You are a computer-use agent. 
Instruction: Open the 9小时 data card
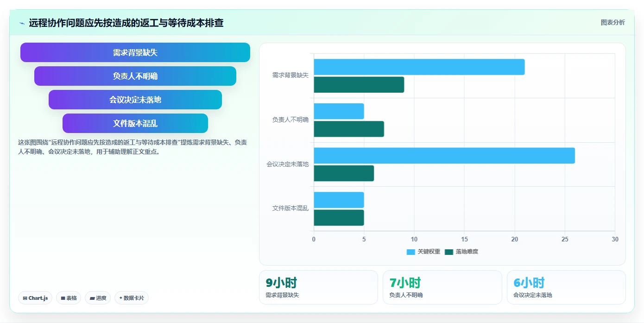click(x=318, y=287)
